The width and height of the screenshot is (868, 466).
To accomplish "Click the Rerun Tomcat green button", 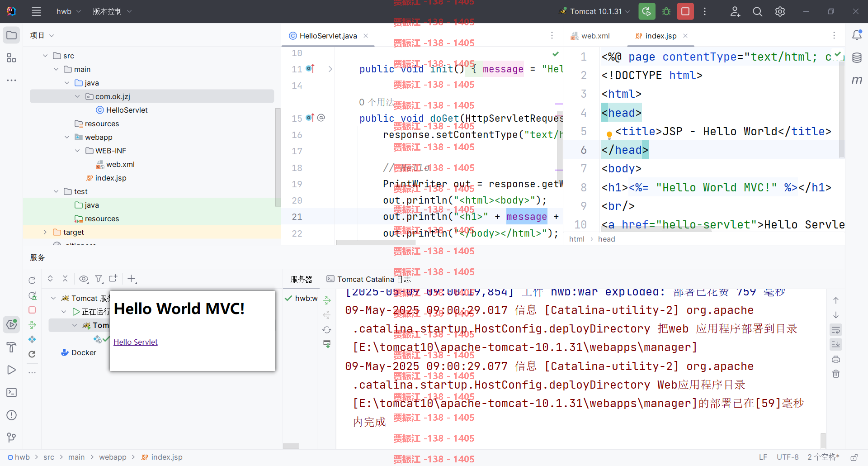I will (x=647, y=12).
